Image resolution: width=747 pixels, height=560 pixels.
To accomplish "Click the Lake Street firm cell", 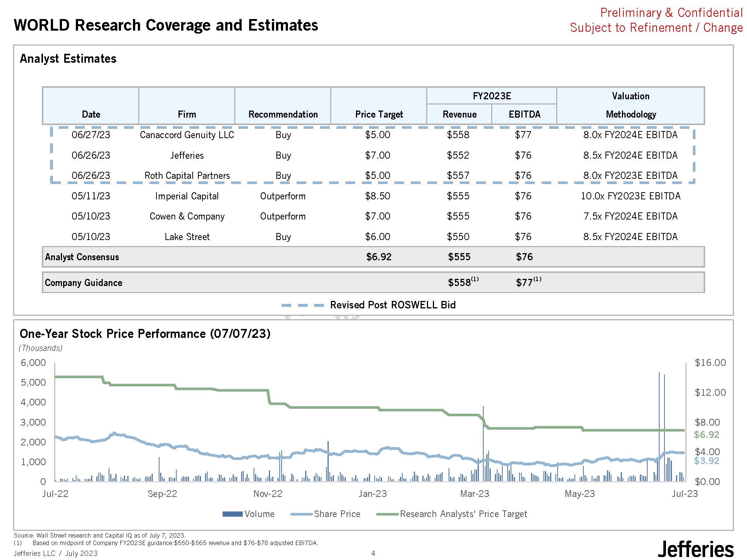I will point(187,237).
